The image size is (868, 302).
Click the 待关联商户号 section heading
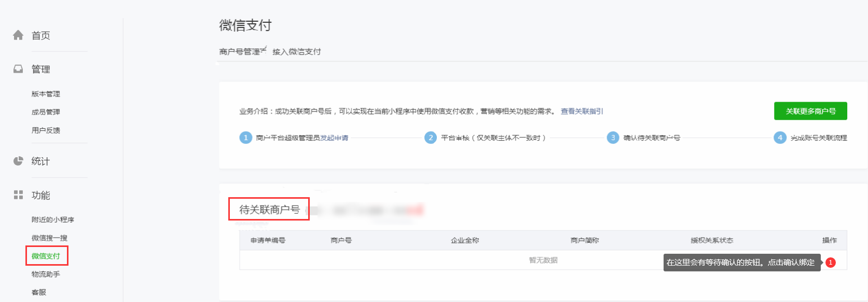[x=269, y=209]
